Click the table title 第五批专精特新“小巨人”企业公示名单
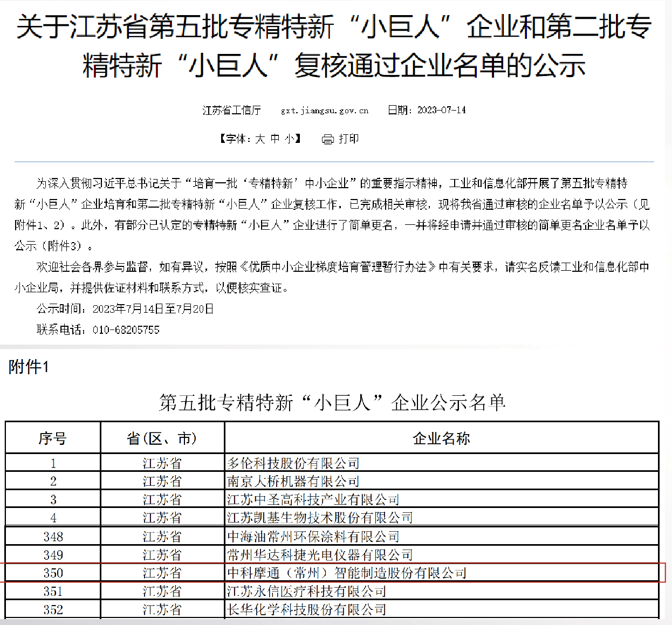Image resolution: width=672 pixels, height=625 pixels. pos(332,402)
